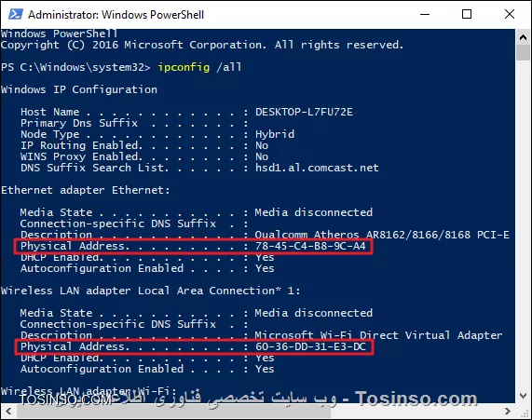Click the Wi-Fi Direct address 60-36-DD-31-E3-DC
Screen dimensions: 532x420
(x=310, y=346)
